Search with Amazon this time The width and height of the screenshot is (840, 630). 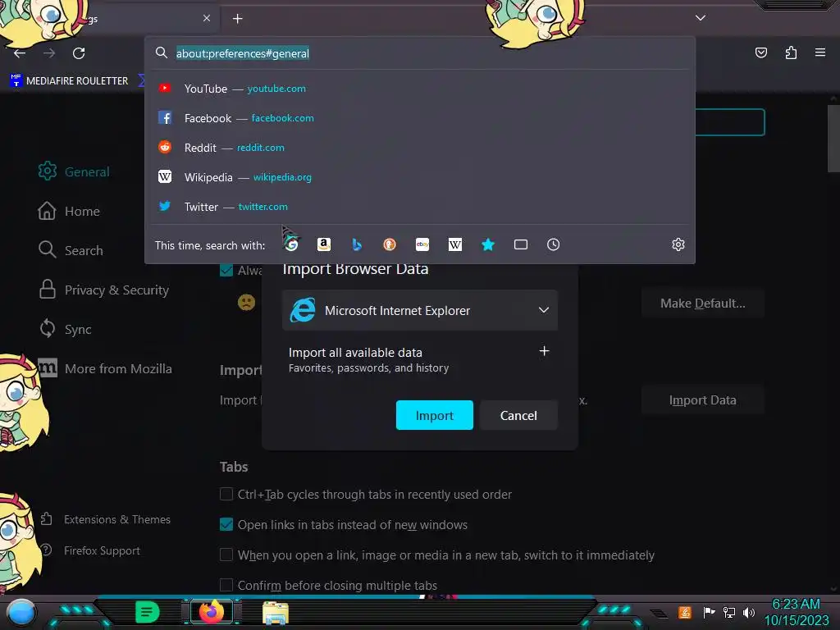[323, 244]
